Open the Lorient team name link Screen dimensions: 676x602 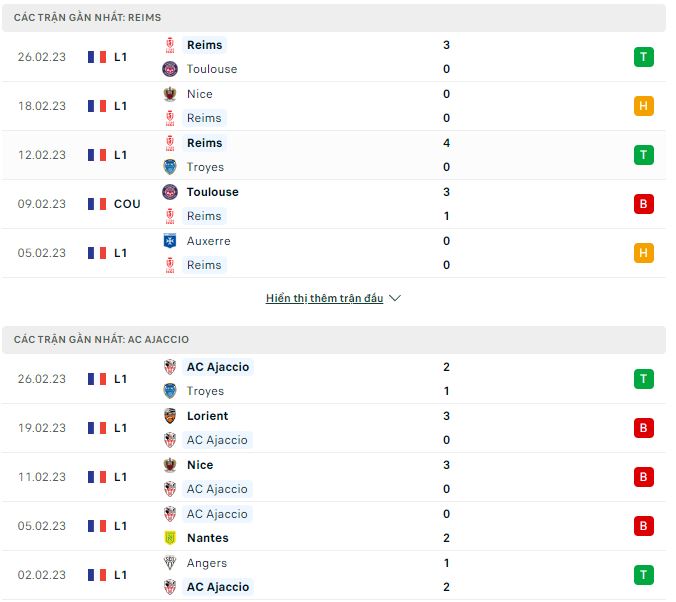pos(207,416)
